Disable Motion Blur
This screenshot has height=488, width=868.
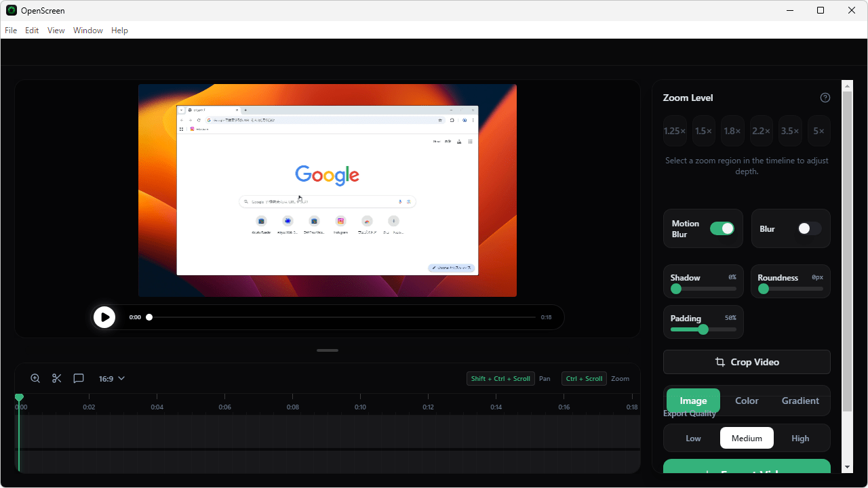(x=722, y=228)
